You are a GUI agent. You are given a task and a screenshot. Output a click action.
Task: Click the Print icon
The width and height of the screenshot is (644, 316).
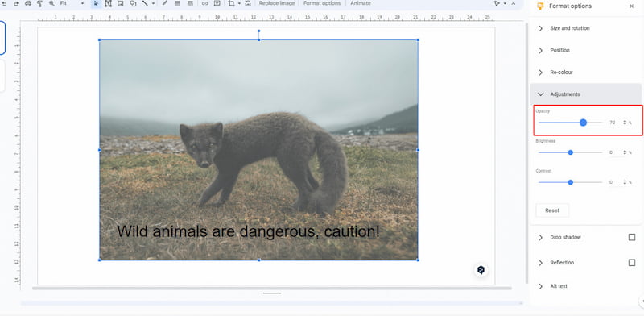click(28, 3)
